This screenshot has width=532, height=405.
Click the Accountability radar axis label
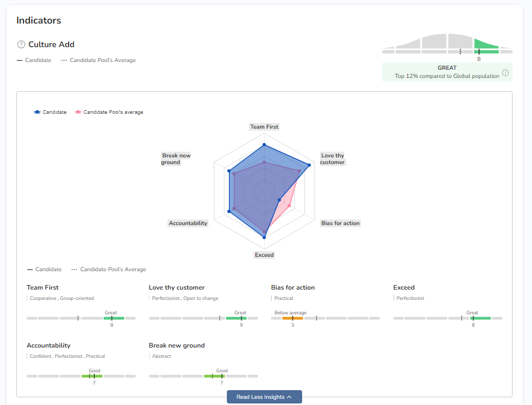coord(188,223)
